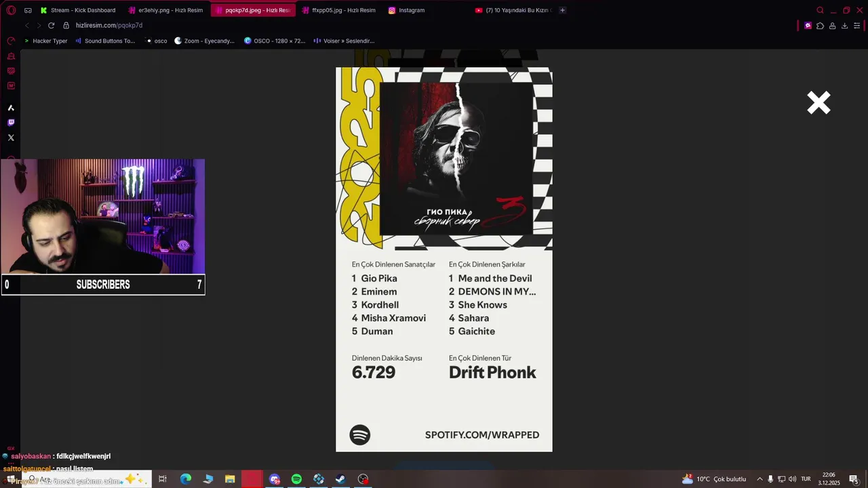Click the address bar showing hizliresim.com/pqokp7d
Image resolution: width=868 pixels, height=488 pixels.
(x=108, y=25)
